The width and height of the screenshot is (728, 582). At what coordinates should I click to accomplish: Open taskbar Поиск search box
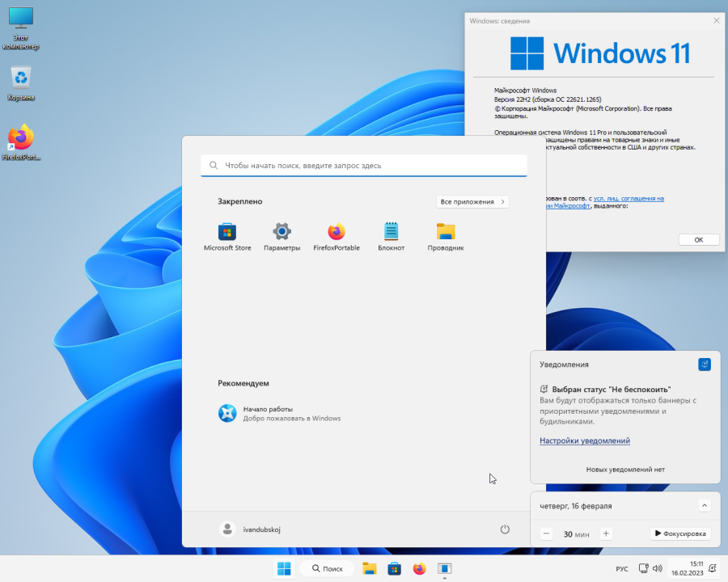[327, 568]
